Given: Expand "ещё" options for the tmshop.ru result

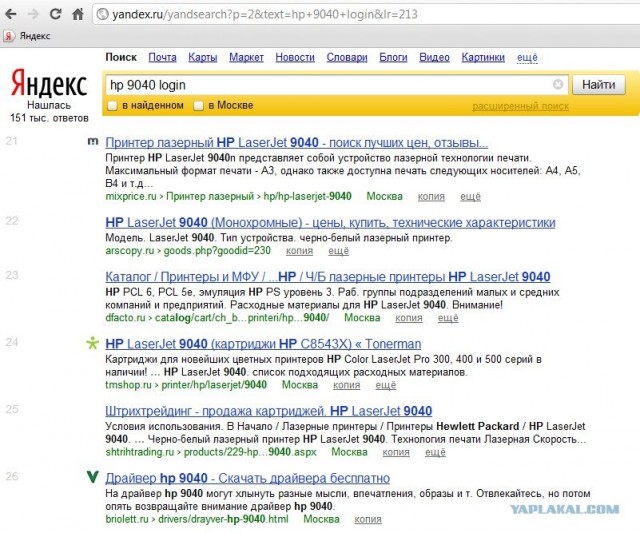Looking at the screenshot, I should [386, 385].
